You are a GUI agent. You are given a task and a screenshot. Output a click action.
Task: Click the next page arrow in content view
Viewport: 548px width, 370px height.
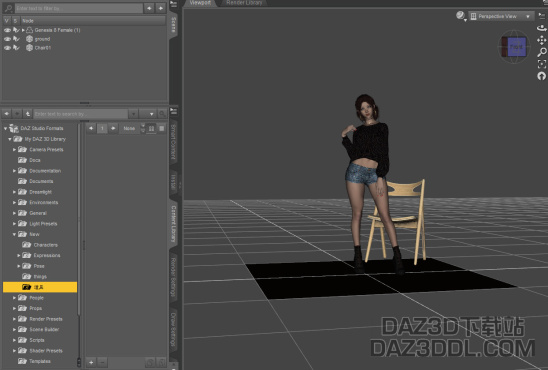point(113,129)
